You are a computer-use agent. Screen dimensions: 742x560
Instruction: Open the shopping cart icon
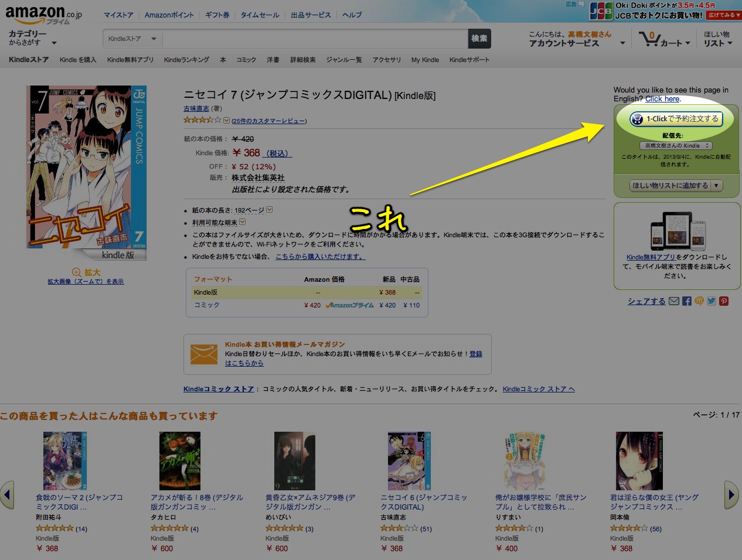649,39
